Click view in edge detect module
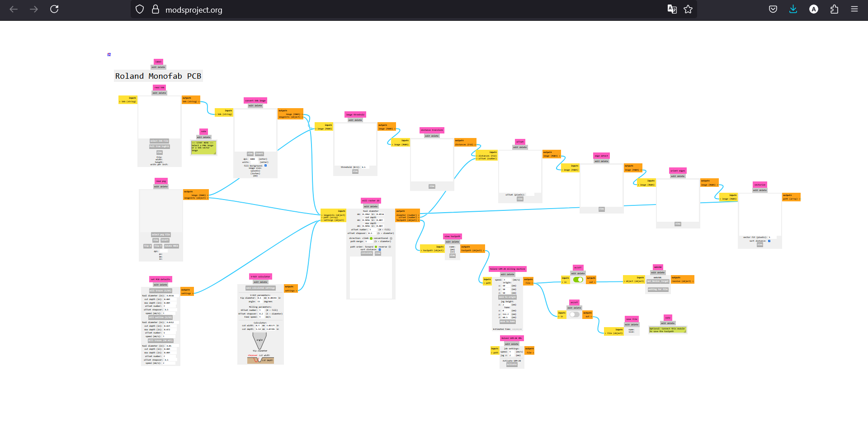Viewport: 868px width, 433px height. click(601, 209)
